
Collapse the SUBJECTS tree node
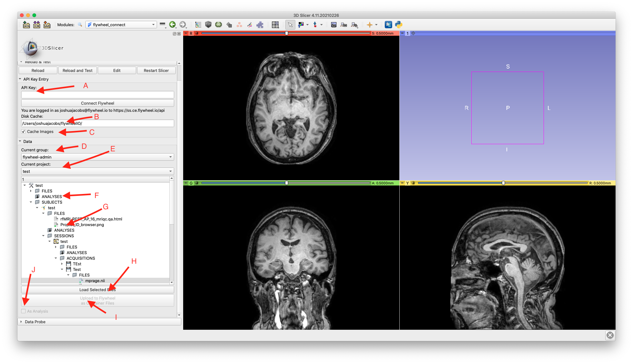(x=31, y=202)
